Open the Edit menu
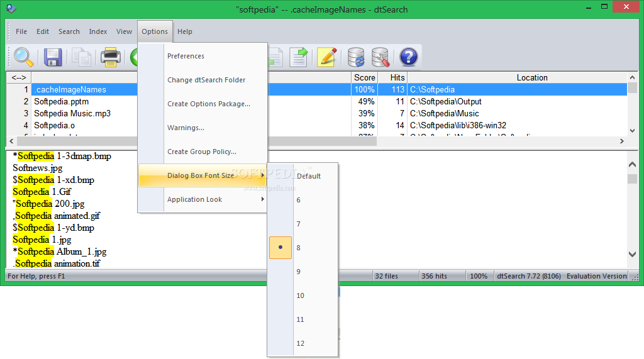 click(43, 31)
